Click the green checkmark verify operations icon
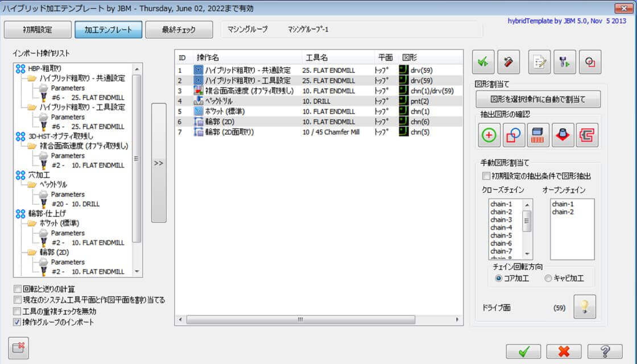 pyautogui.click(x=483, y=61)
